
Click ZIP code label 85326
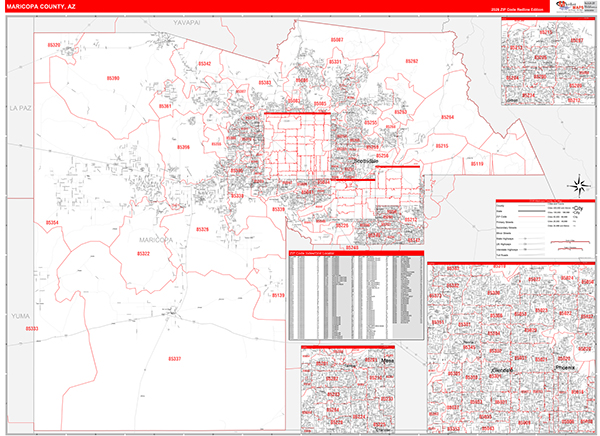(202, 229)
